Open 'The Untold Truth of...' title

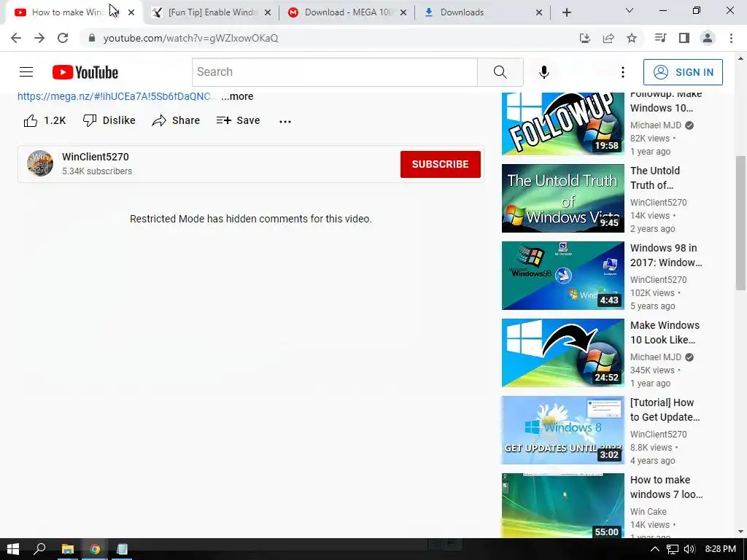click(655, 178)
